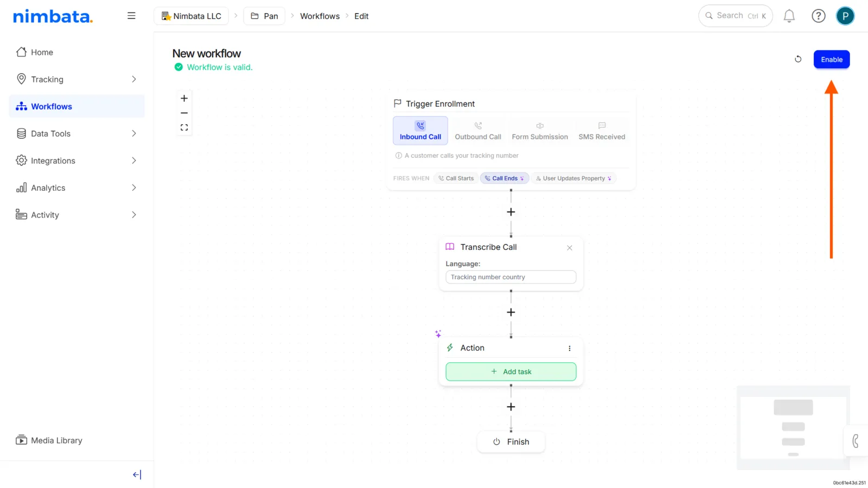Choose Call Starts firing condition
Viewport: 868px width, 488px height.
456,178
